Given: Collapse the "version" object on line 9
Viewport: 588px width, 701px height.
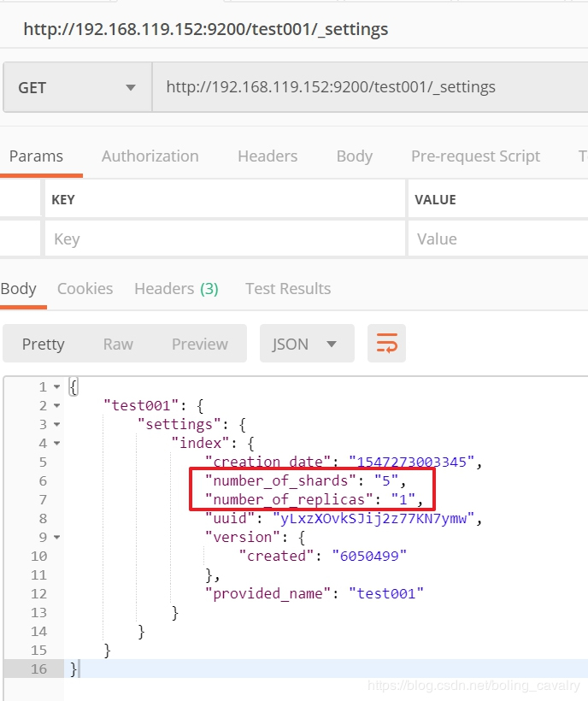Looking at the screenshot, I should pos(56,537).
